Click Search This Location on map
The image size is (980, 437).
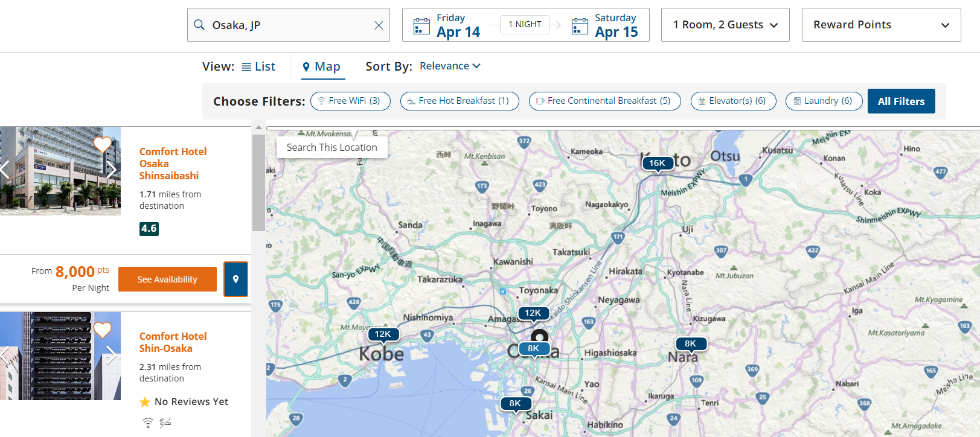point(332,147)
